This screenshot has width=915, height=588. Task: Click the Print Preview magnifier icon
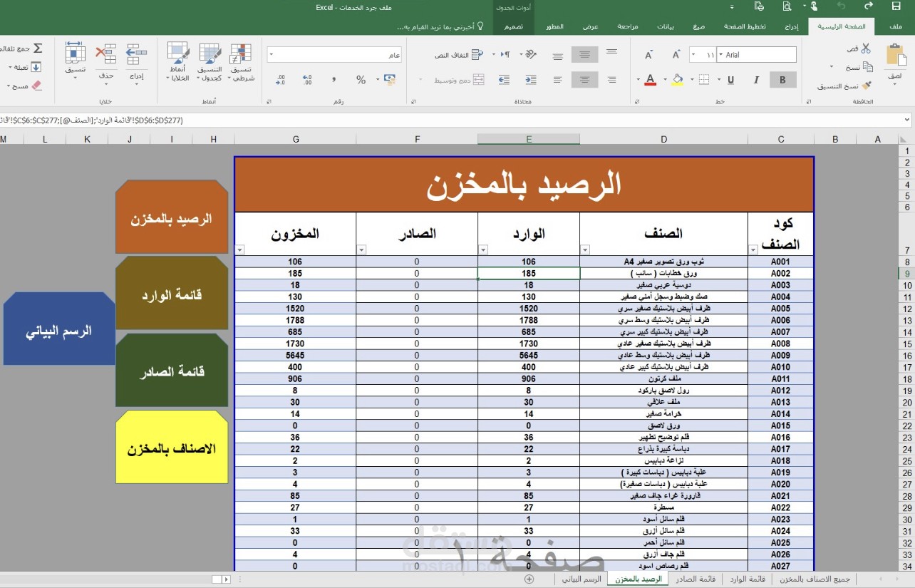(787, 7)
